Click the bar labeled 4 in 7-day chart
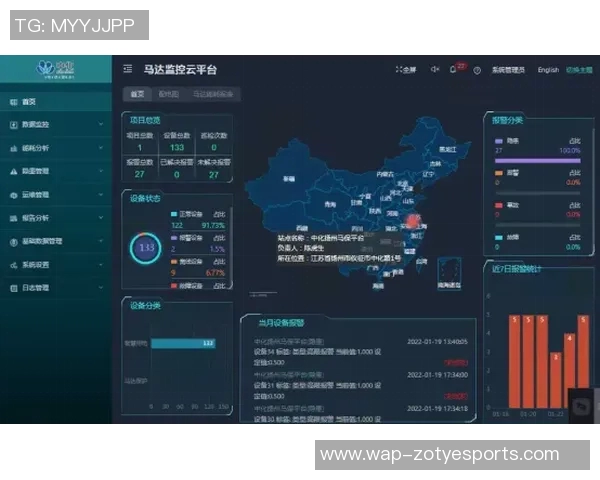Screen dimensions: 600x480 [x=570, y=371]
